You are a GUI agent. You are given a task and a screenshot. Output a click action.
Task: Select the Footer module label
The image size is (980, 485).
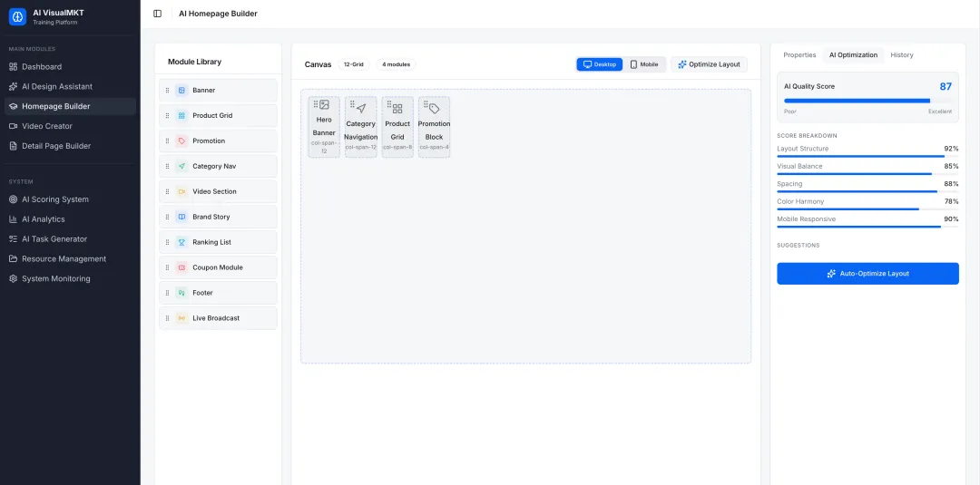pyautogui.click(x=202, y=293)
